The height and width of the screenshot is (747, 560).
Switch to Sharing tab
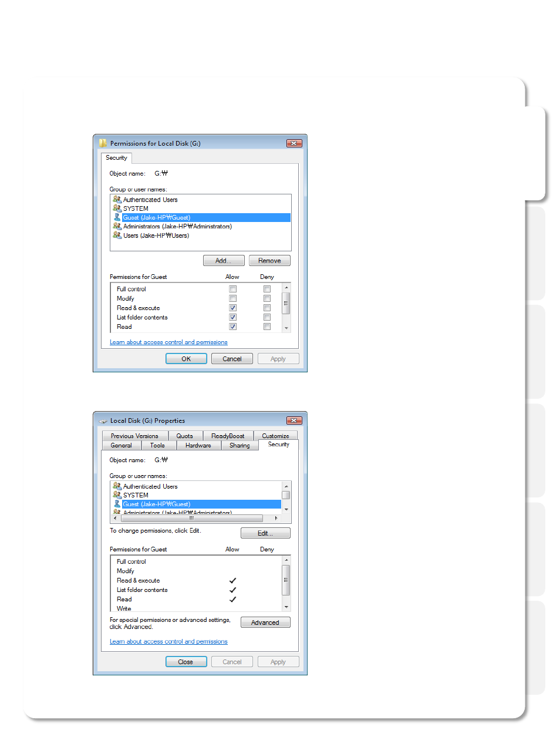(x=239, y=445)
